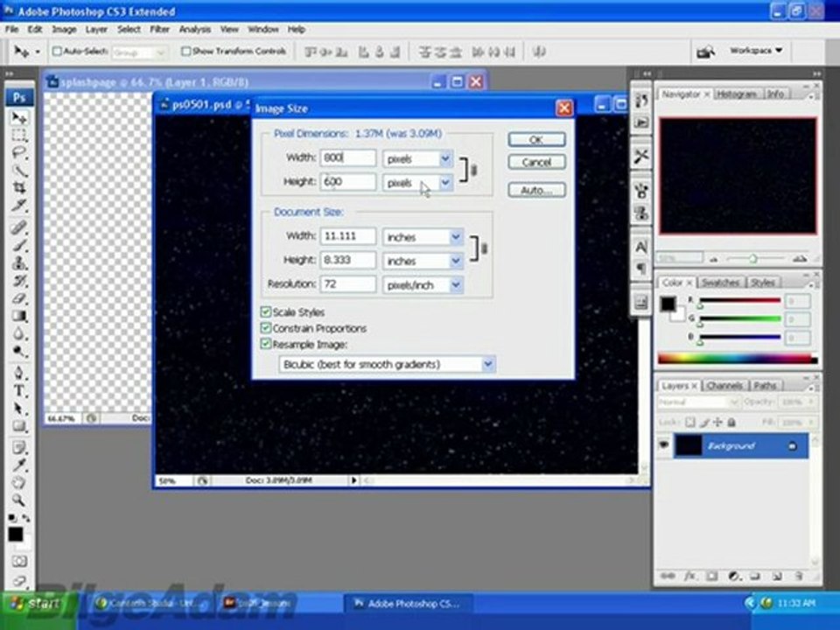The image size is (840, 630).
Task: Select the Path Selection tool
Action: tap(18, 409)
